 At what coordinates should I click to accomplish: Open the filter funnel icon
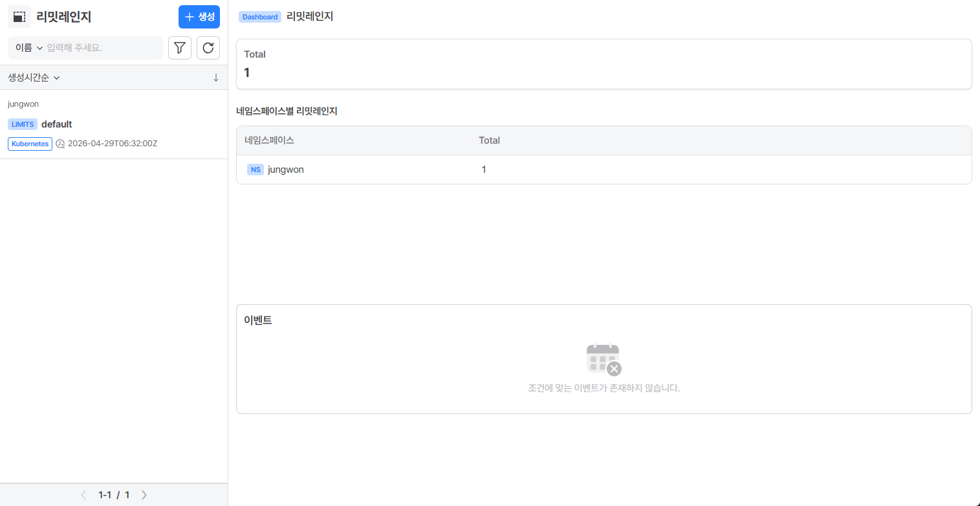[x=180, y=48]
